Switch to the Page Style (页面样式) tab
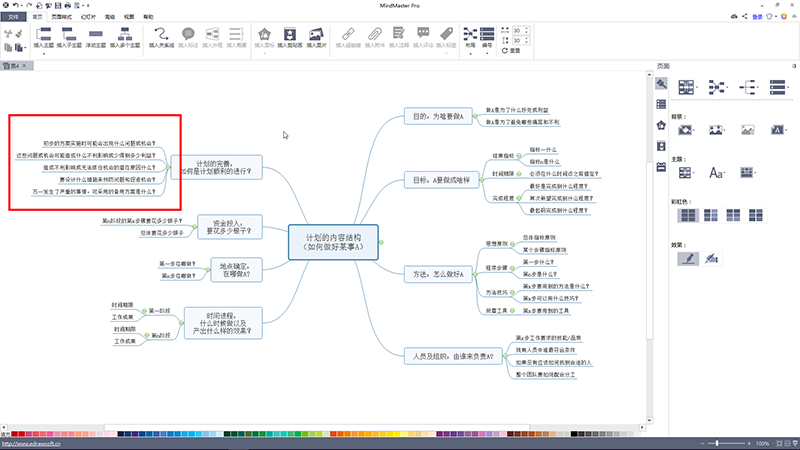This screenshot has width=800, height=450. click(62, 17)
